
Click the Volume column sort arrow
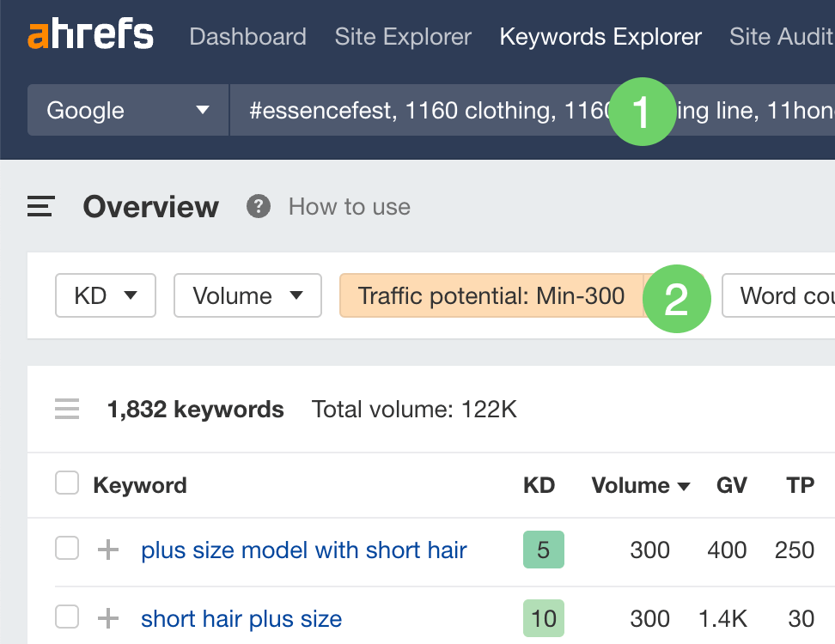click(683, 485)
